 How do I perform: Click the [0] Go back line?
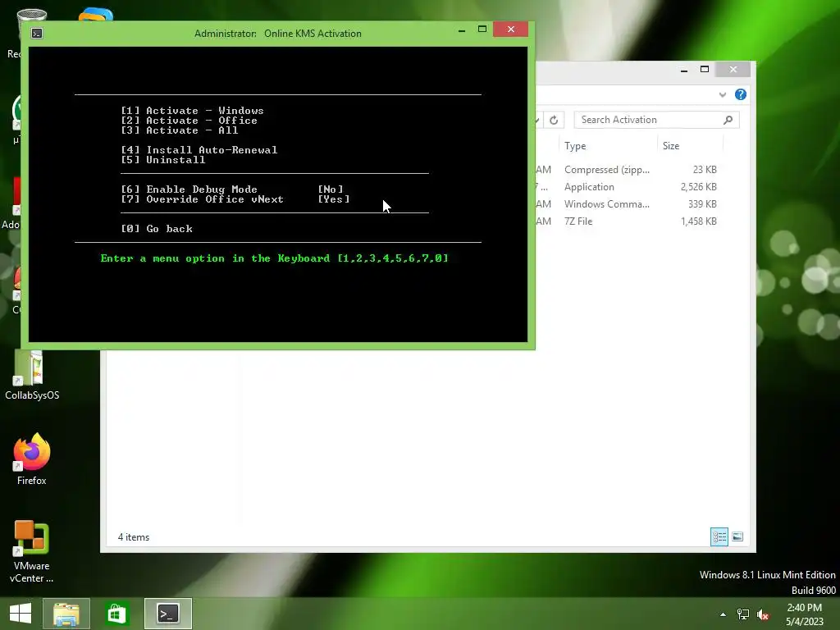[x=157, y=229]
